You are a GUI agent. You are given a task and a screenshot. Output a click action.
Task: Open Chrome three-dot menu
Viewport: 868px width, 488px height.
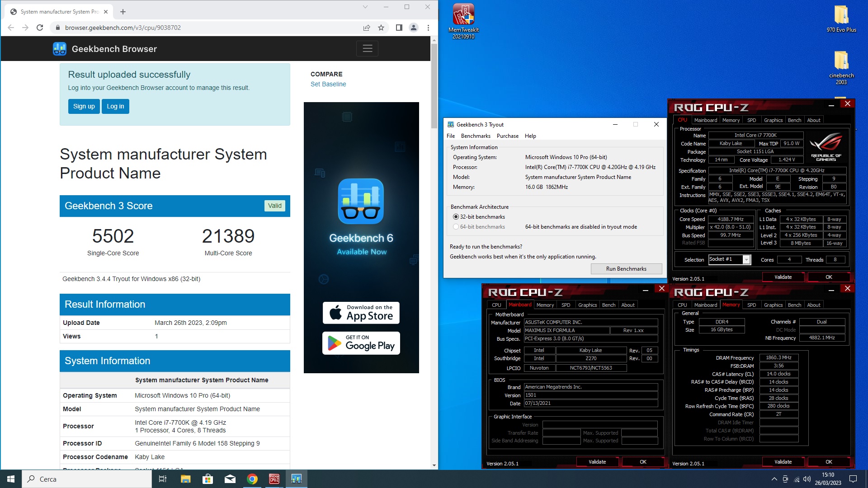pyautogui.click(x=428, y=28)
